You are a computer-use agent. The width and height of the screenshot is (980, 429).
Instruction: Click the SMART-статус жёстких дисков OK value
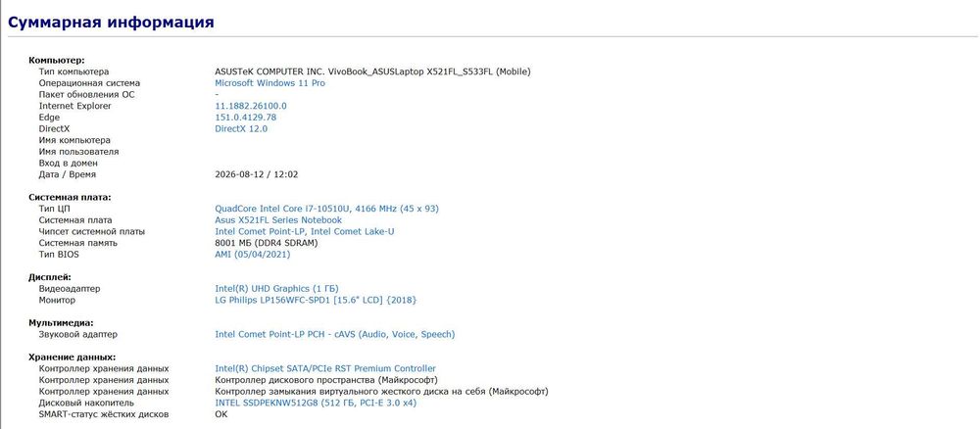221,414
